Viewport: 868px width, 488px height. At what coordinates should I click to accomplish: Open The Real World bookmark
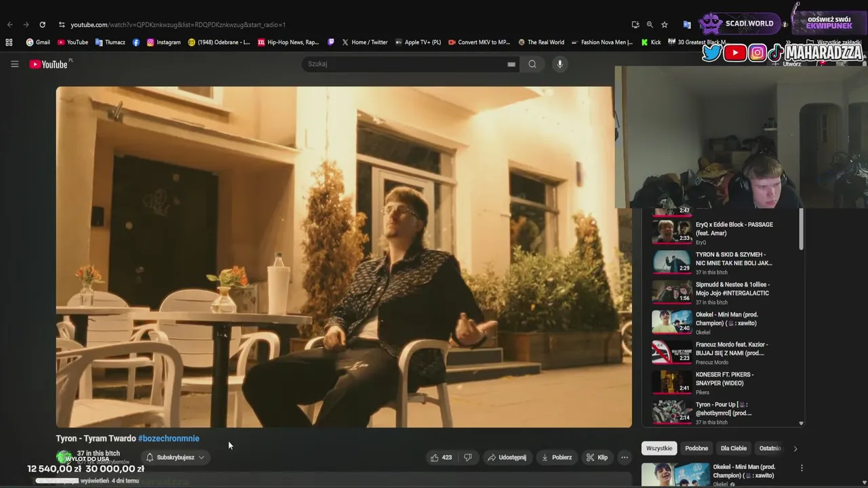541,42
